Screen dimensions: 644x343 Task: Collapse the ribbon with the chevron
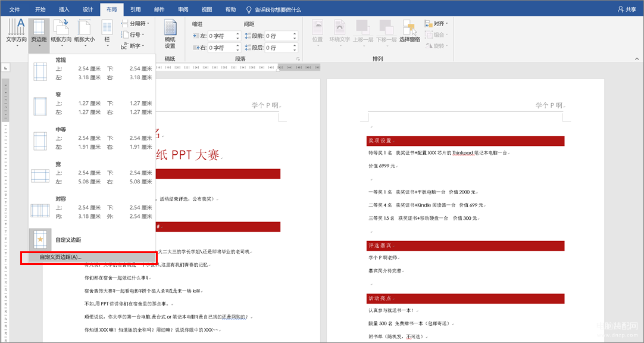click(x=637, y=59)
